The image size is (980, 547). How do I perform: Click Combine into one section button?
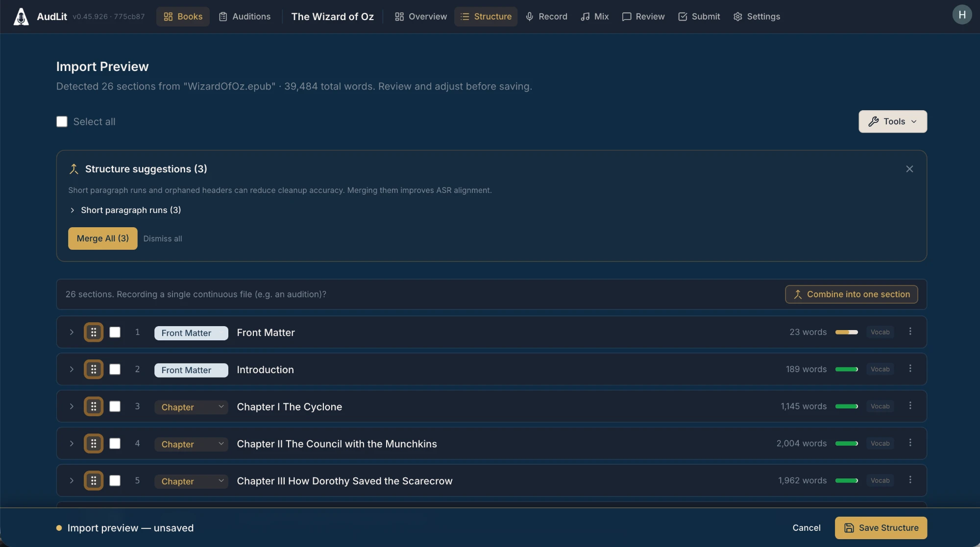[x=852, y=294]
